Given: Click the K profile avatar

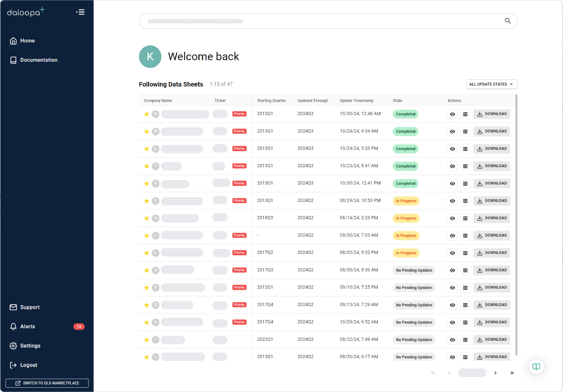Looking at the screenshot, I should (150, 57).
